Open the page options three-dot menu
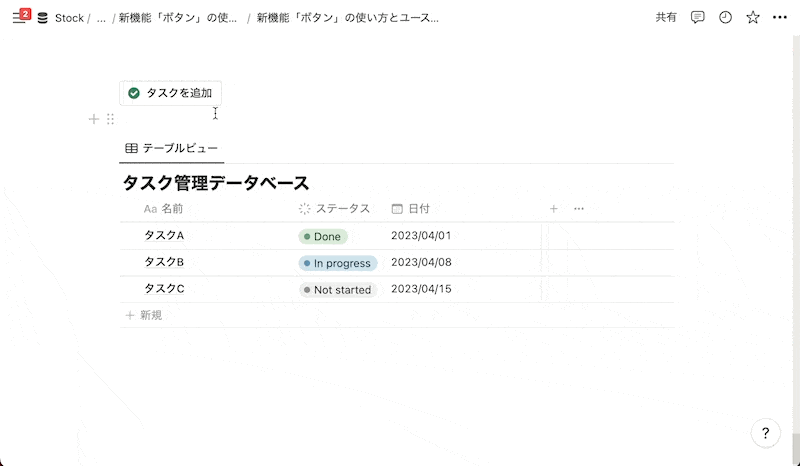Viewport: 800px width, 466px height. 780,17
